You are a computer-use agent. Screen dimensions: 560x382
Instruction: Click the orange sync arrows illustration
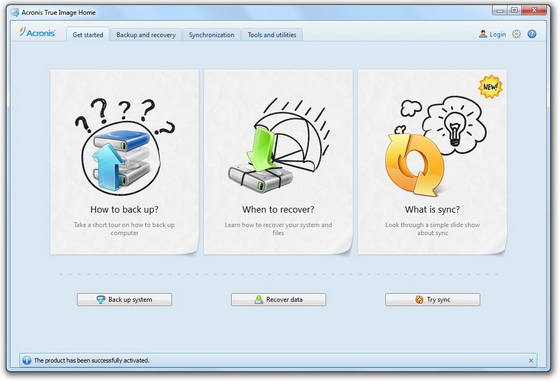pyautogui.click(x=415, y=165)
